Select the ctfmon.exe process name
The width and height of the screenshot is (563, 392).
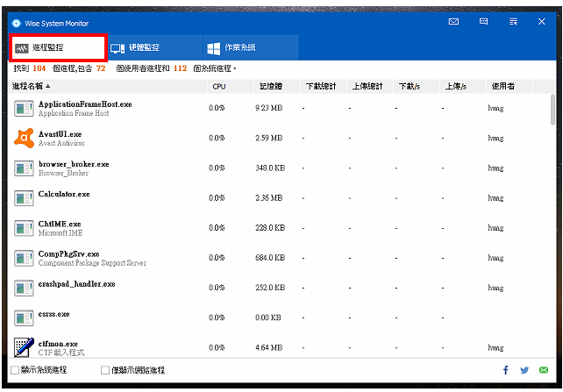click(x=58, y=344)
